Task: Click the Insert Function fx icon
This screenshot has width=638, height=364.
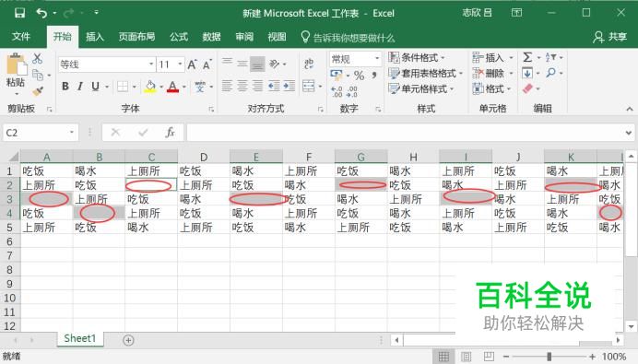Action: pyautogui.click(x=170, y=132)
